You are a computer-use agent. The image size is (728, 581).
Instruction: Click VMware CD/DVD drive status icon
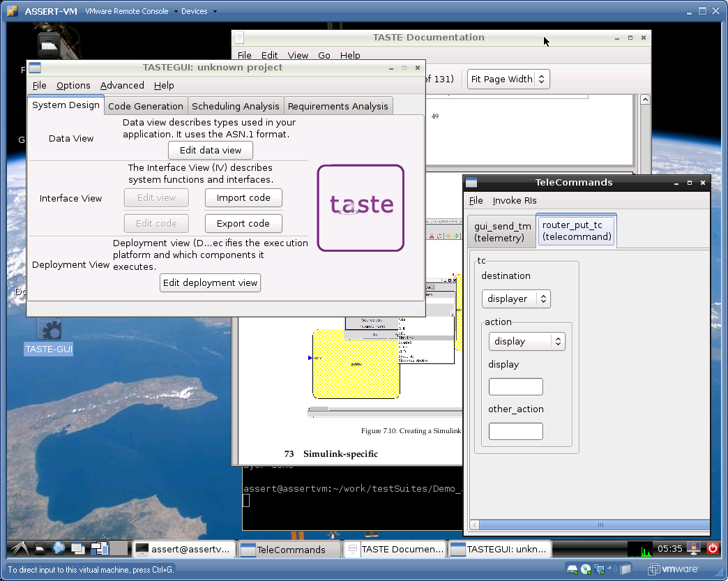[x=586, y=569]
